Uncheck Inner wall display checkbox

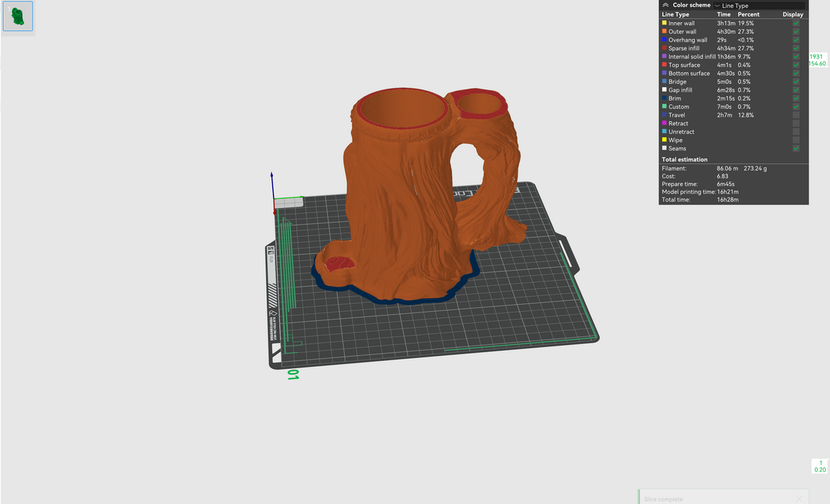795,23
